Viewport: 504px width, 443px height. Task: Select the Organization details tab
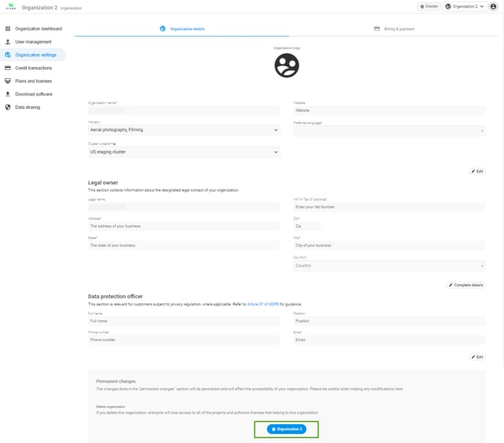[183, 29]
